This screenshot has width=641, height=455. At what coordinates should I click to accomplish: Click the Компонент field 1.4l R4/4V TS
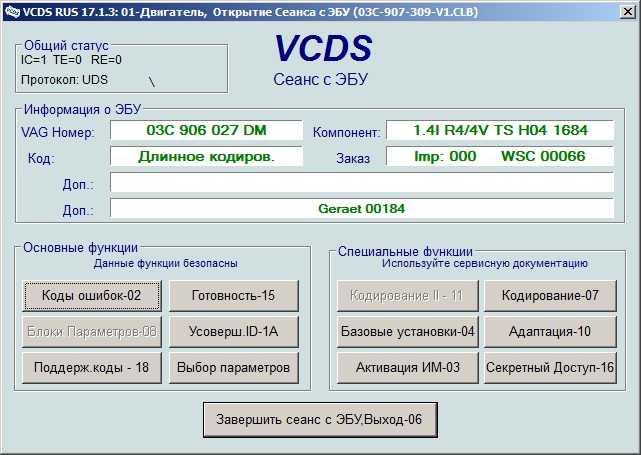point(500,130)
